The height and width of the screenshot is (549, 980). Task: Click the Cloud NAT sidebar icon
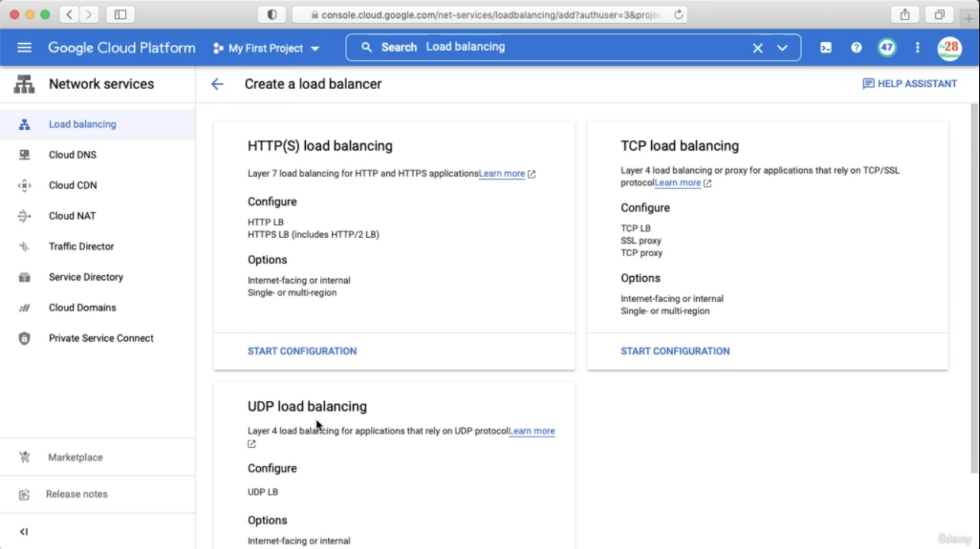pos(24,216)
